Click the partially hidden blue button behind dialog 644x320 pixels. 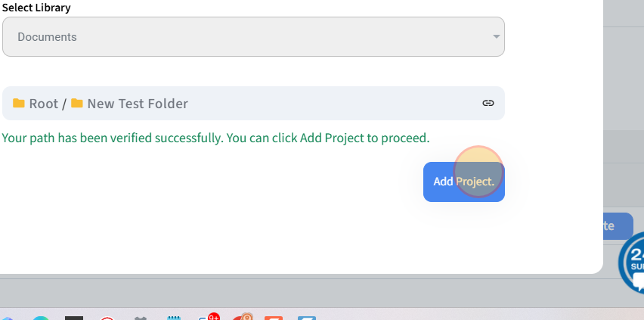coord(618,225)
